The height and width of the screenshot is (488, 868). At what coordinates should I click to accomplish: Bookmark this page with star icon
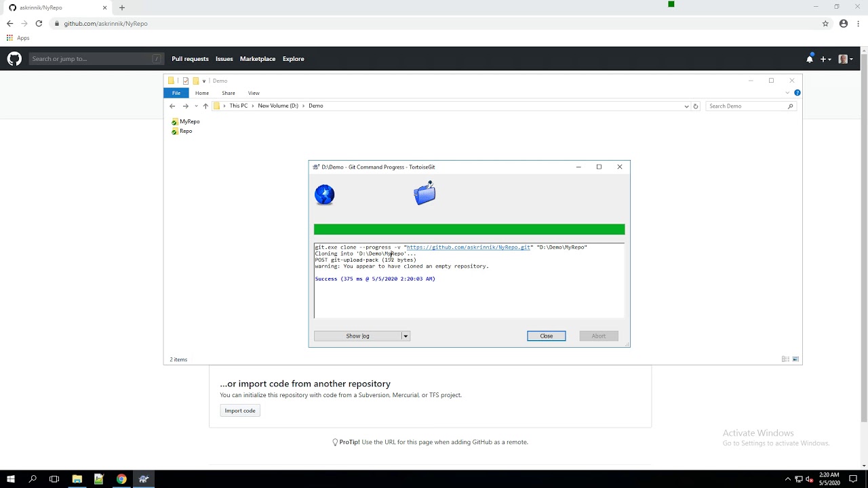825,23
